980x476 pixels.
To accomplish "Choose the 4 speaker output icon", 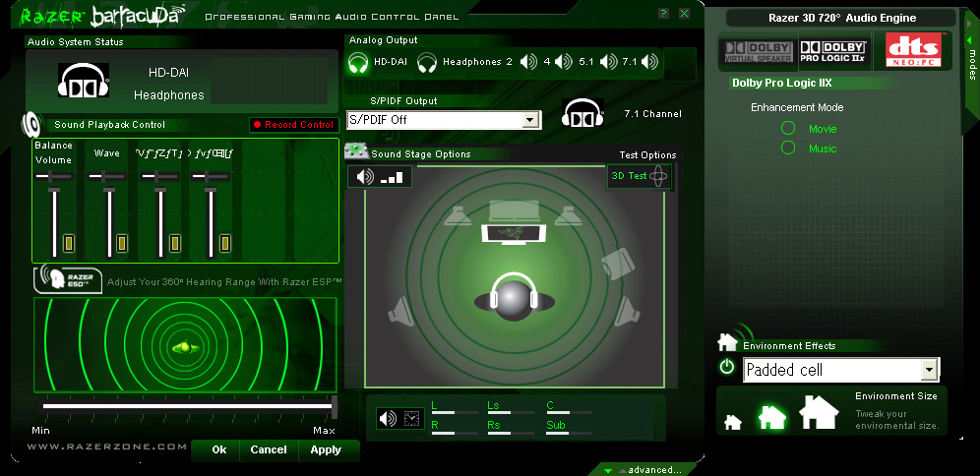I will (563, 62).
